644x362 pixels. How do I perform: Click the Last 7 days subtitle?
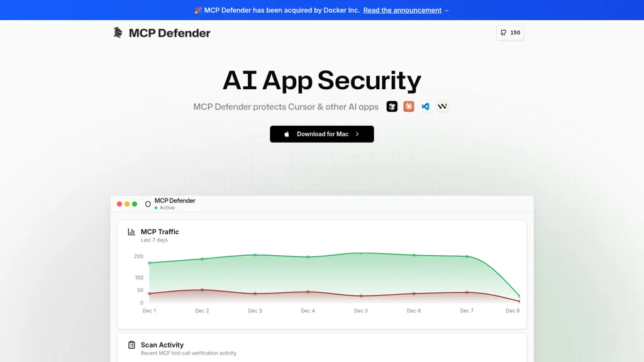pyautogui.click(x=154, y=240)
